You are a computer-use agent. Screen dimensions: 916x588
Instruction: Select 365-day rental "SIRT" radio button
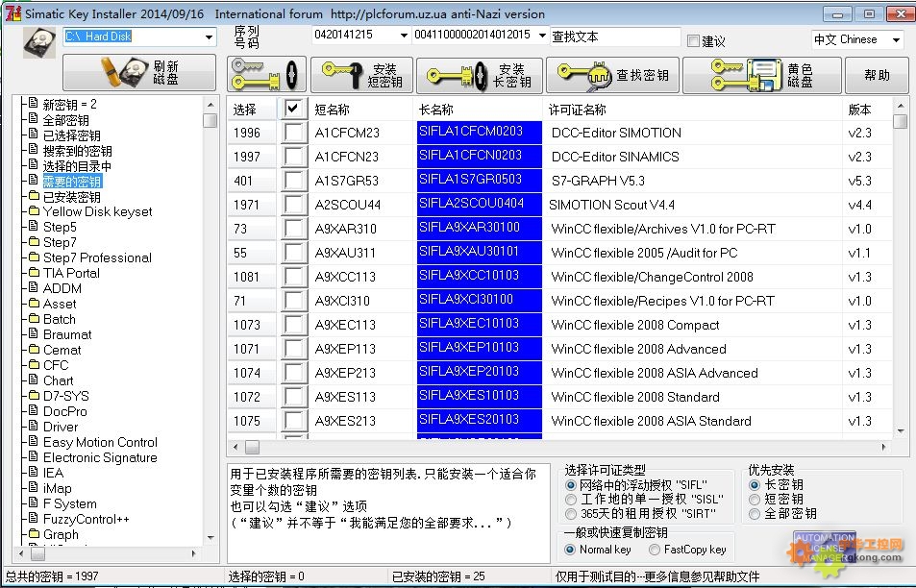pos(571,514)
